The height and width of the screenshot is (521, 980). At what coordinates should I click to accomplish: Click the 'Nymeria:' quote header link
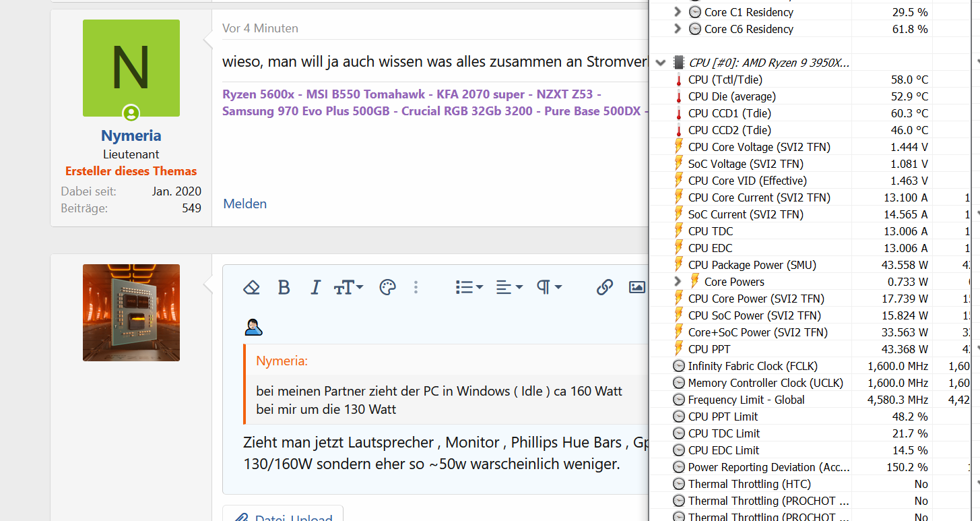[x=282, y=361]
